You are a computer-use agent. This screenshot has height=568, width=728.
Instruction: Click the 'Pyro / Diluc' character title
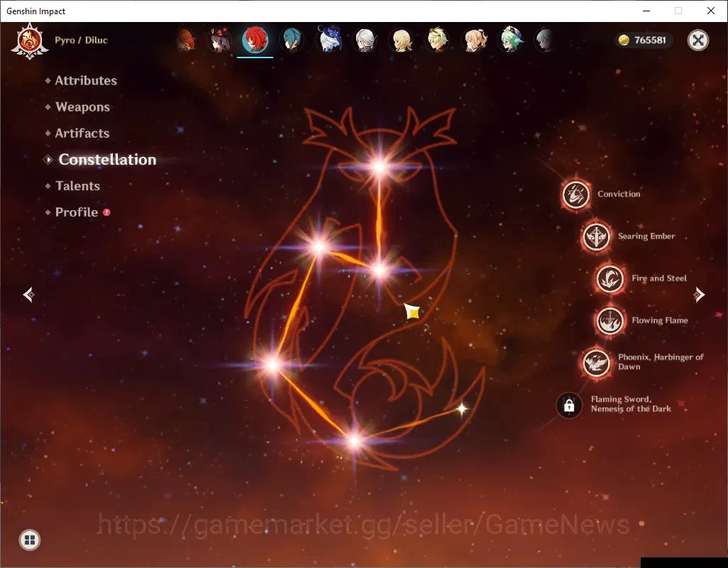coord(82,40)
